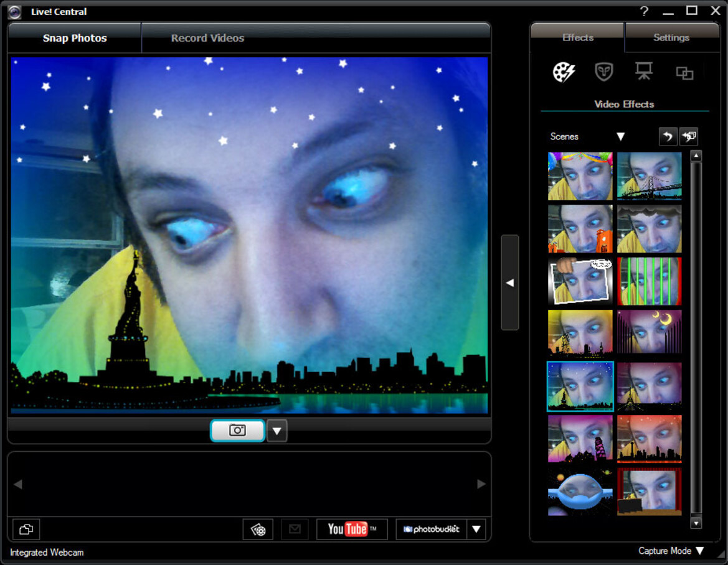The height and width of the screenshot is (565, 728).
Task: Click the Video Effects heading text
Action: point(624,105)
